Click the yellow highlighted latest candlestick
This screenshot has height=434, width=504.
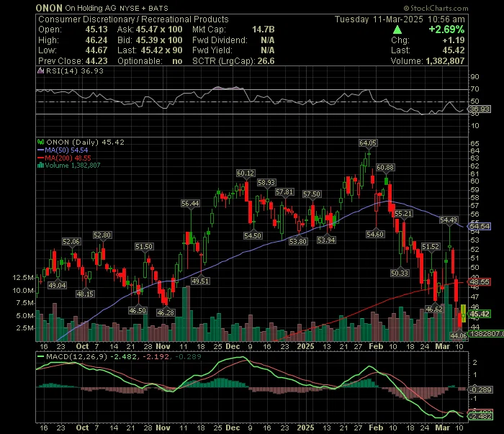[x=463, y=313]
